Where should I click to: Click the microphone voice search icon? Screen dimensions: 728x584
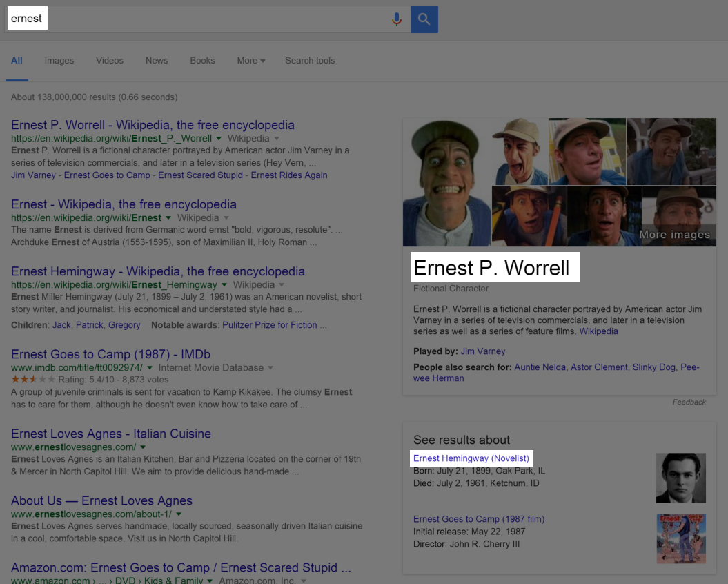(397, 19)
